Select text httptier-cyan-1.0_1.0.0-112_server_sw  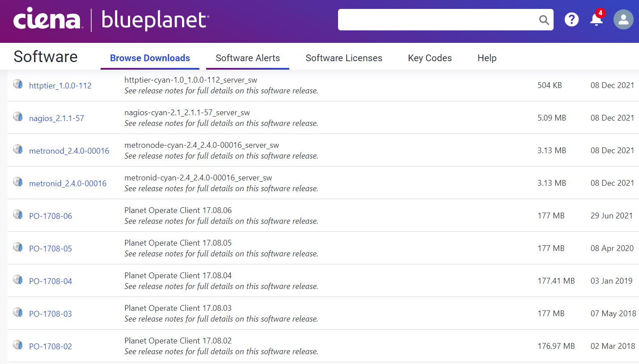[191, 80]
